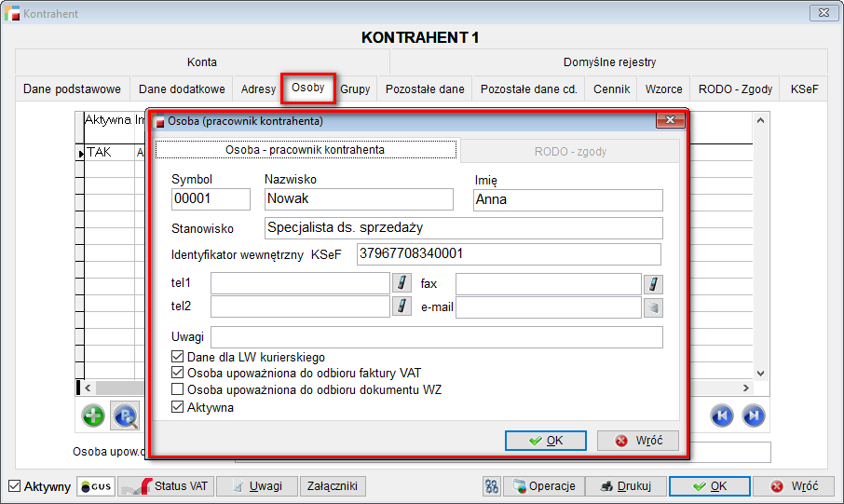Open the Cennik tab
Image resolution: width=844 pixels, height=504 pixels.
pos(611,89)
